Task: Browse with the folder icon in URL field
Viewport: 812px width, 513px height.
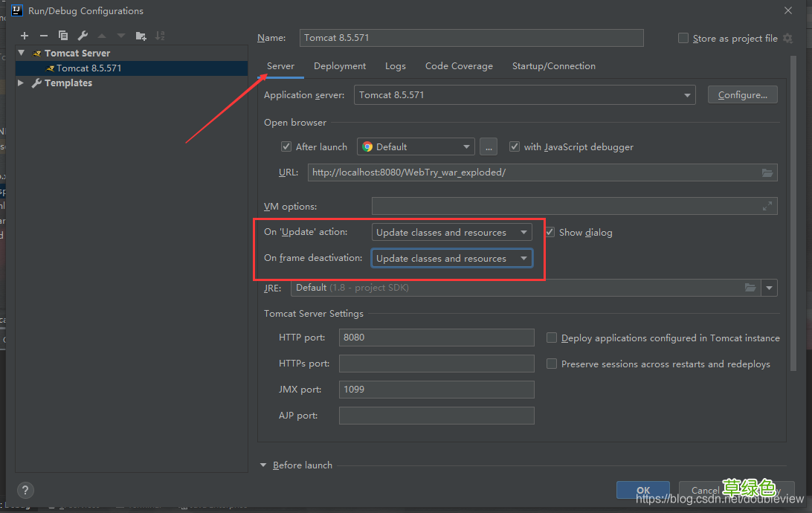Action: pyautogui.click(x=767, y=172)
